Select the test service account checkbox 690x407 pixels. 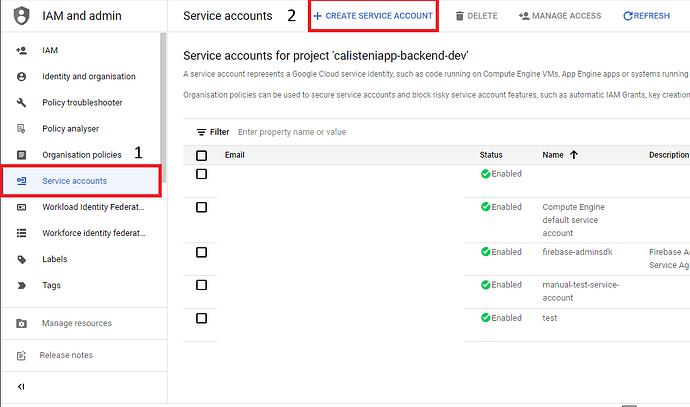click(202, 318)
